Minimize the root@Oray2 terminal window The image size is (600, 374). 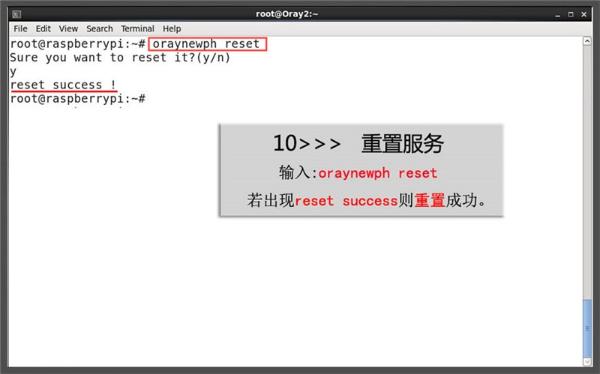tap(558, 15)
